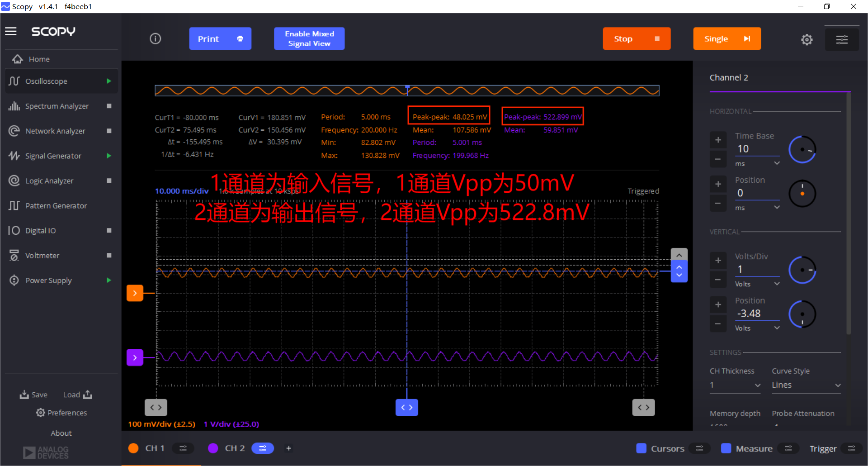Open CH Thickness dropdown
Viewport: 868px width, 466px height.
pyautogui.click(x=735, y=385)
